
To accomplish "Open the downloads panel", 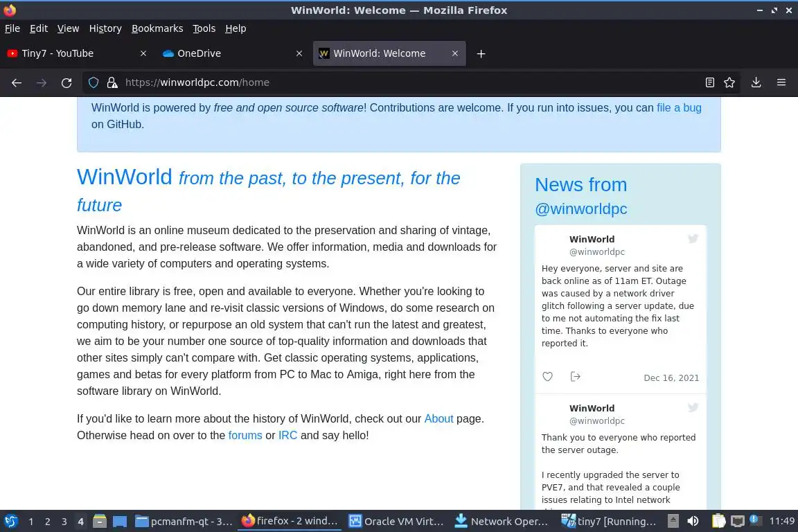I will (756, 82).
